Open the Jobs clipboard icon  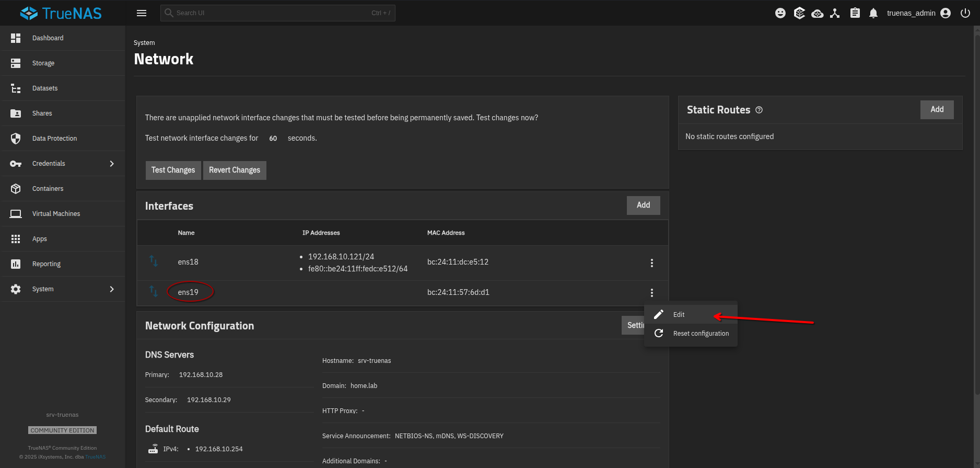(855, 13)
